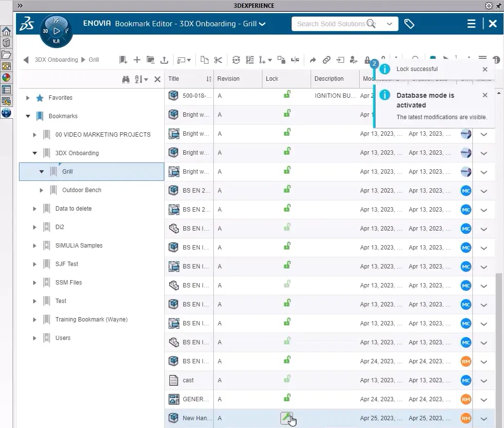Expand the SIMULIA Samples bookmark
Viewport: 504px width, 428px height.
(35, 246)
